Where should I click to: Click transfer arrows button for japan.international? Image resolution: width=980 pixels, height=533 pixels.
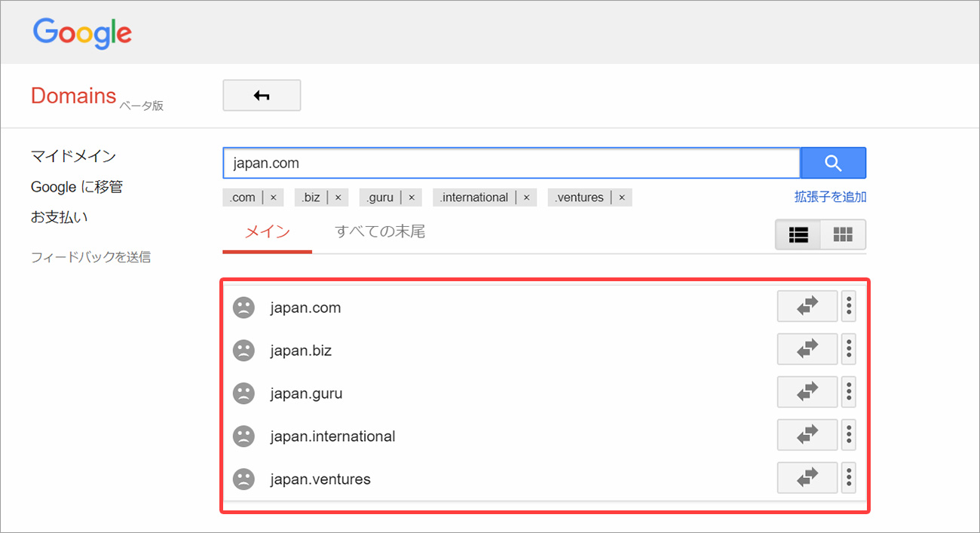pos(807,434)
